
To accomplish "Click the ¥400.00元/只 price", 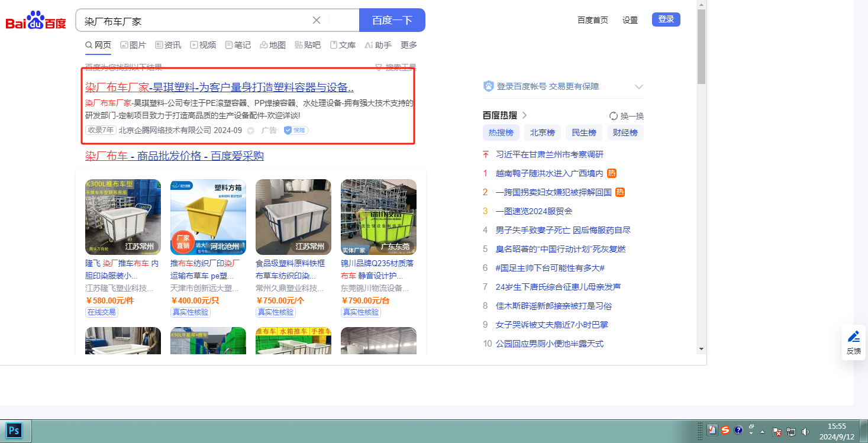I will coord(195,300).
